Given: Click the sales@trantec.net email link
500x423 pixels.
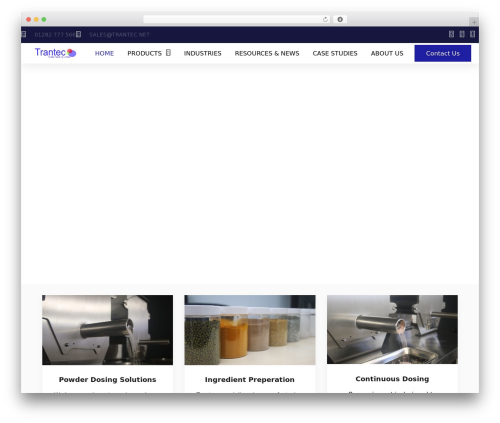Looking at the screenshot, I should point(119,35).
